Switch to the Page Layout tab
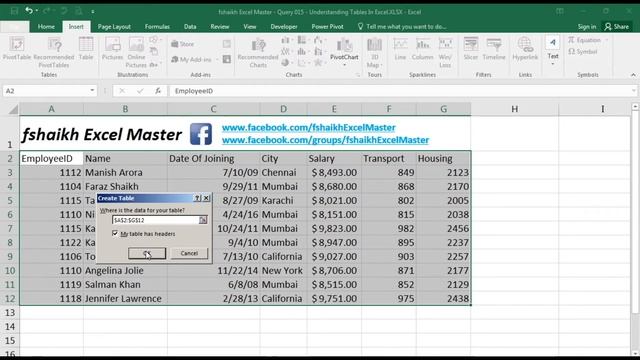Screen dimensions: 640x360 (114, 27)
